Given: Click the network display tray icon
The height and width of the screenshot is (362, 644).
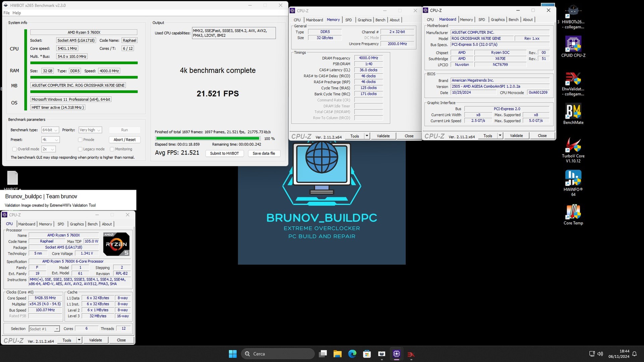Looking at the screenshot, I should [592, 354].
